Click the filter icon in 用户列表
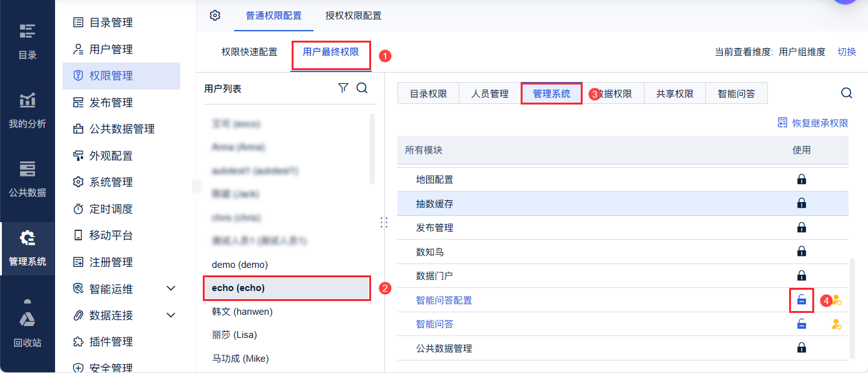This screenshot has height=373, width=868. click(x=343, y=88)
